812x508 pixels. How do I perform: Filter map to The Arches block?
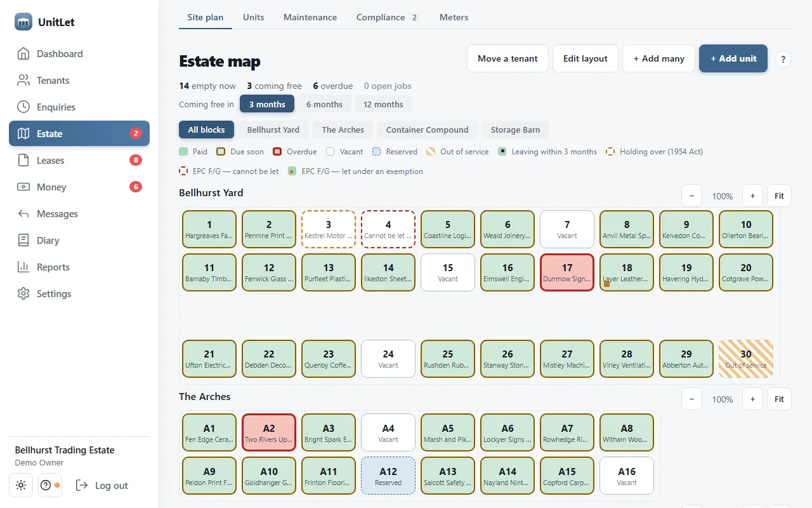click(x=343, y=130)
